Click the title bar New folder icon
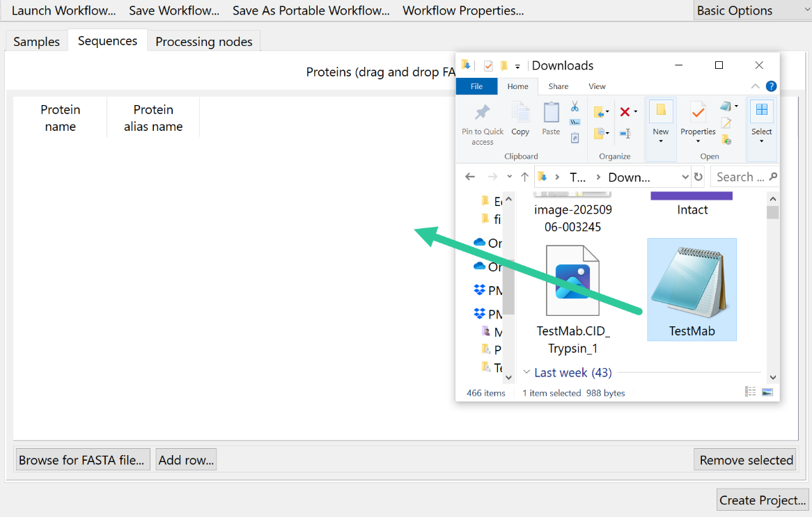The height and width of the screenshot is (517, 812). [503, 65]
